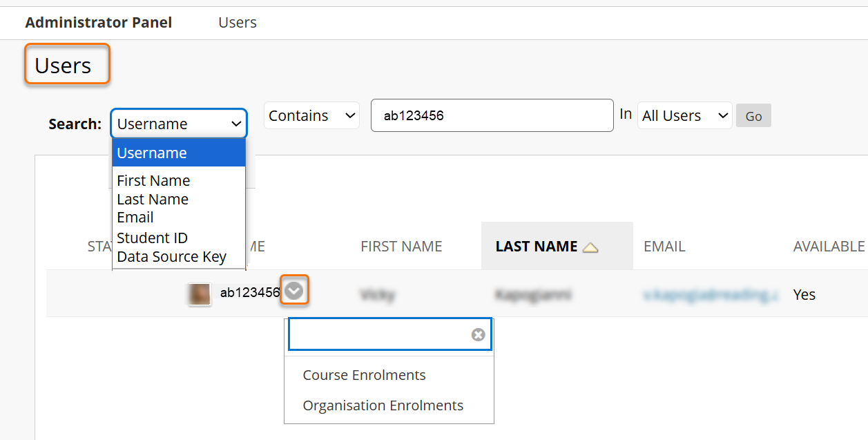Select Username option in the list
Image resolution: width=868 pixels, height=440 pixels.
[x=178, y=153]
